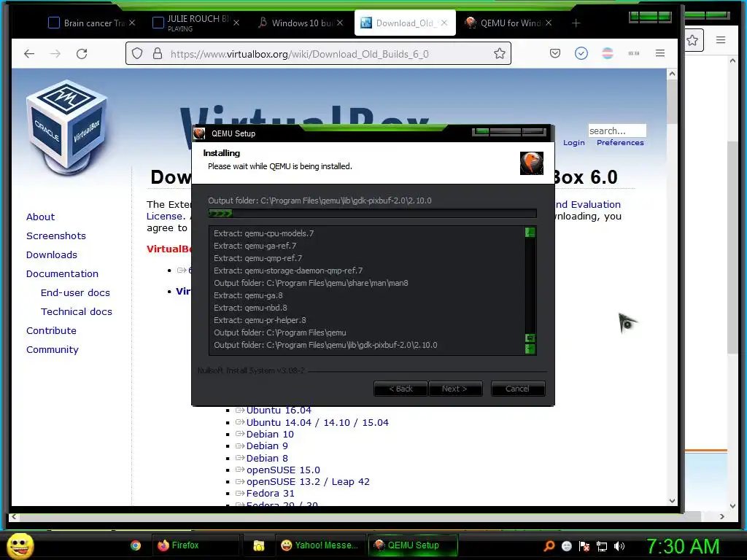Click the page scrollbar down arrow
The width and height of the screenshot is (747, 560).
[672, 500]
